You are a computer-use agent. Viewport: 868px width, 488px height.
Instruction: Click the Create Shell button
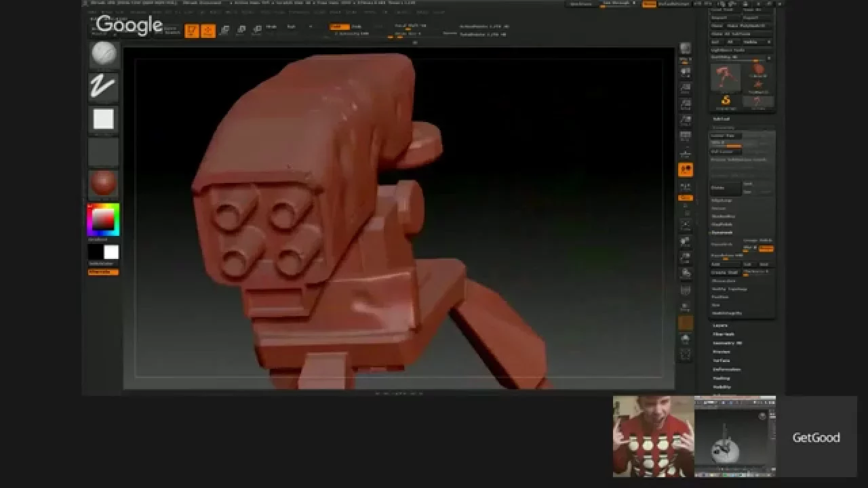pyautogui.click(x=724, y=272)
